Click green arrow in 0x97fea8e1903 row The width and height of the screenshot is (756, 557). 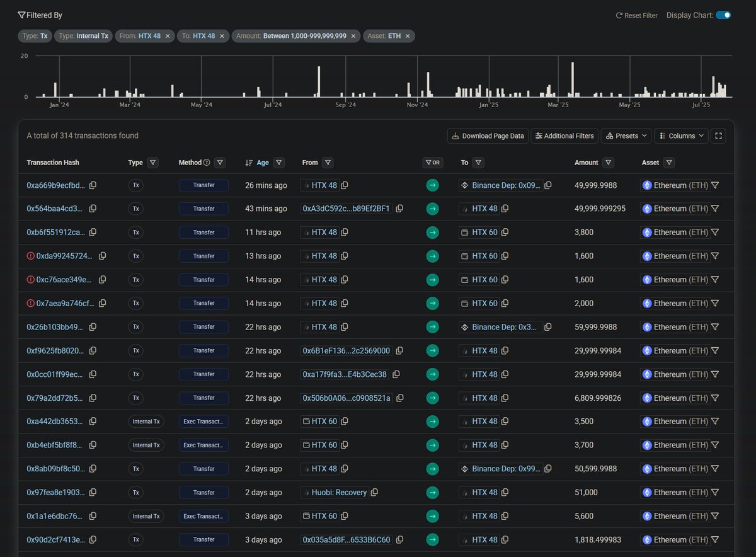tap(432, 492)
